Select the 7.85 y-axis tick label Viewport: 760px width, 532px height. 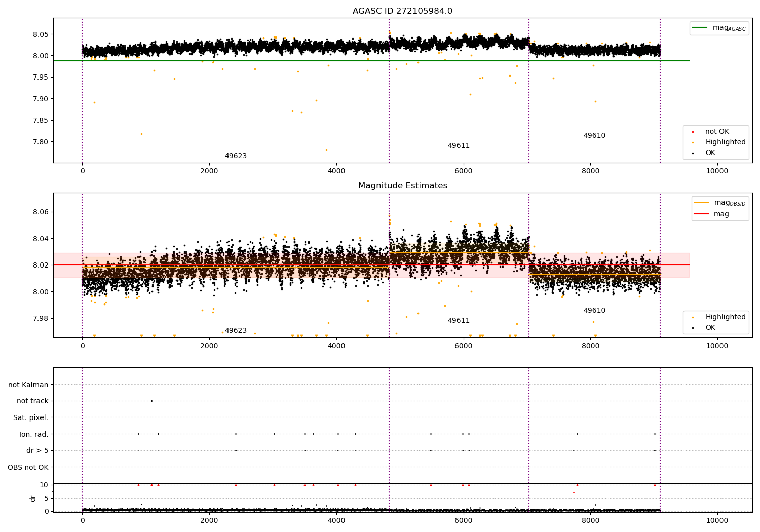pyautogui.click(x=41, y=121)
